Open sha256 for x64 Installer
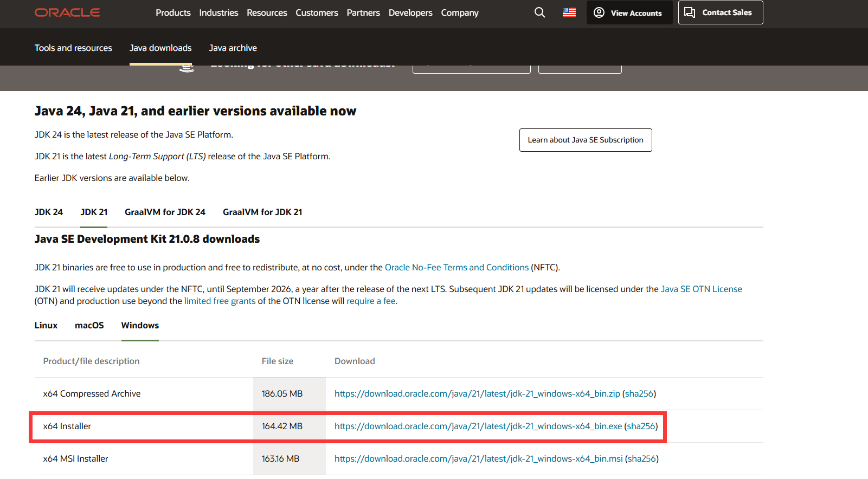The width and height of the screenshot is (868, 479). [x=641, y=426]
